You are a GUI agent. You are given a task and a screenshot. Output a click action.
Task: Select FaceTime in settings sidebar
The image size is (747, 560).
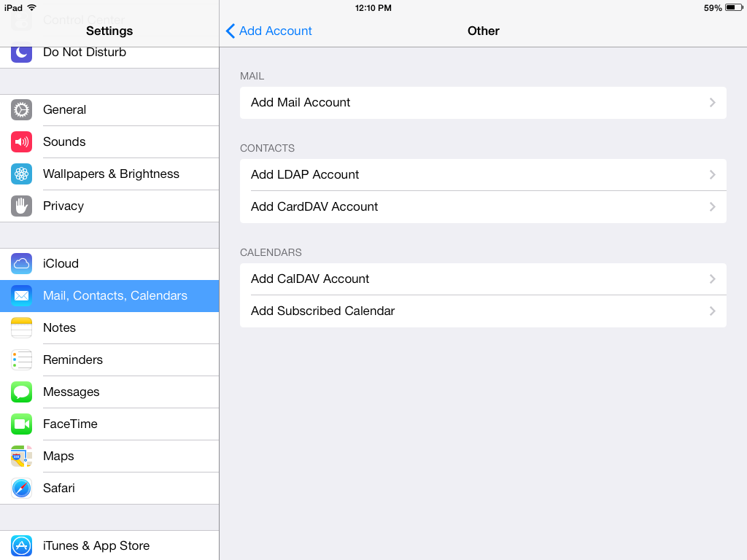click(109, 424)
